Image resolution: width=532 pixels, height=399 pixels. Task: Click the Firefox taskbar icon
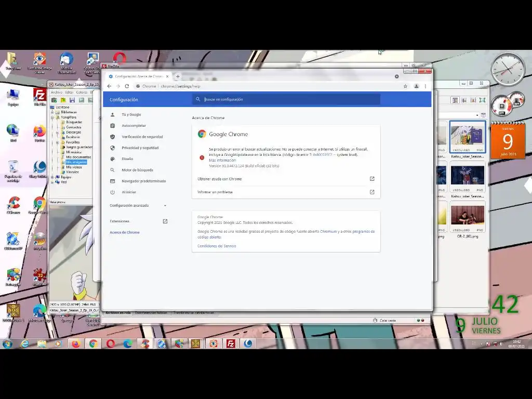tap(76, 344)
